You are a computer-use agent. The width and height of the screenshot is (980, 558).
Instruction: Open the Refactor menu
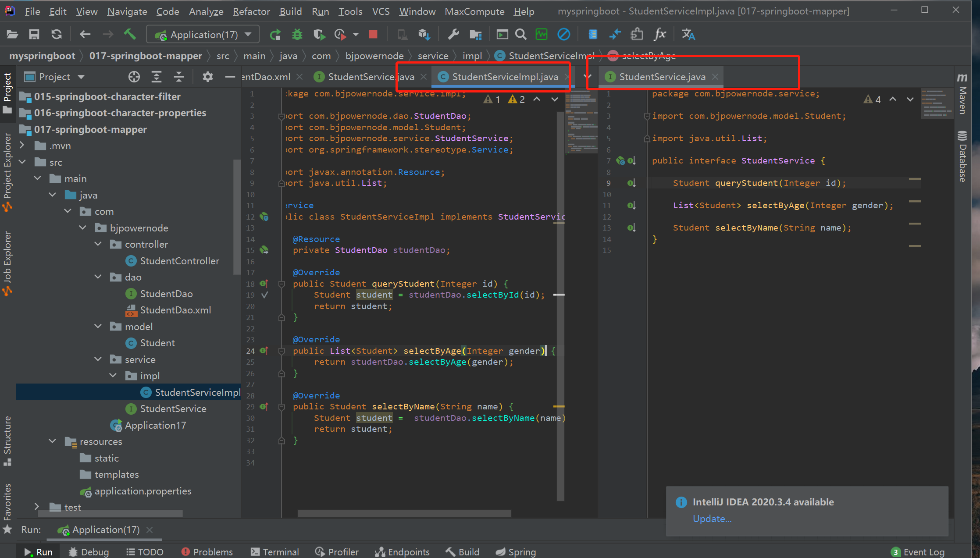pyautogui.click(x=251, y=11)
